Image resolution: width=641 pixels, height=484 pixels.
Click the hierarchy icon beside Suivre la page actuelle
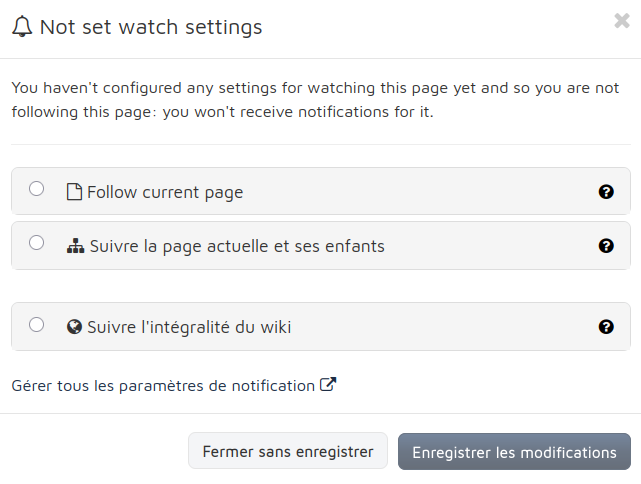(x=76, y=246)
